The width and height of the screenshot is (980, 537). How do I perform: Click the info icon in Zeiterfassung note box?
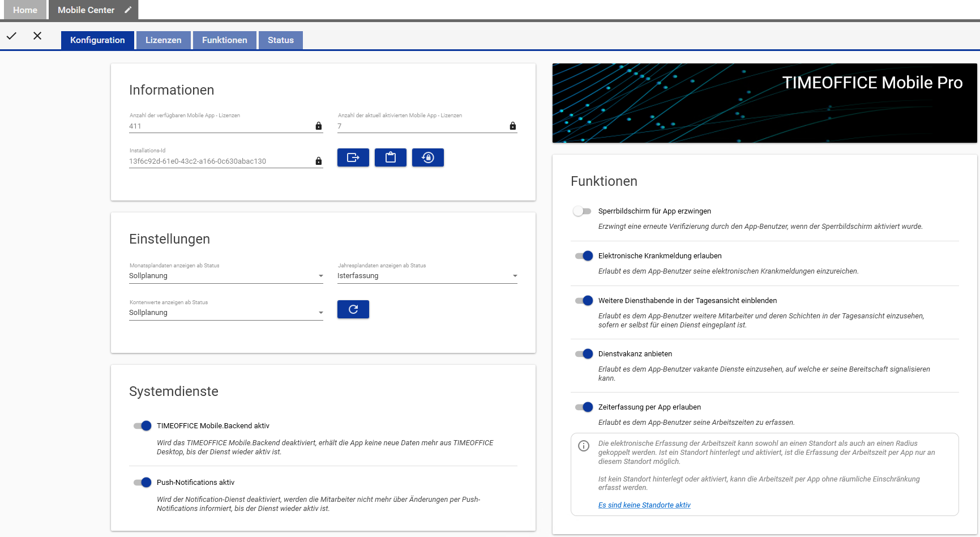click(584, 446)
